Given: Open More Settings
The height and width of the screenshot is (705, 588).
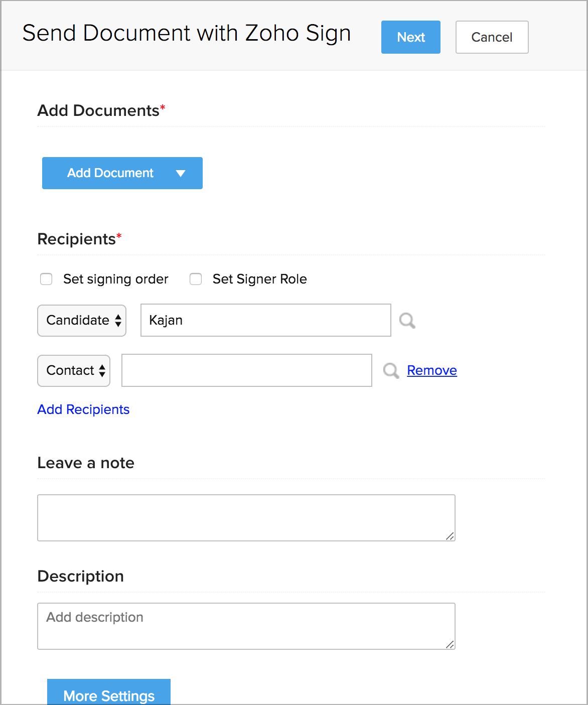Looking at the screenshot, I should (109, 692).
